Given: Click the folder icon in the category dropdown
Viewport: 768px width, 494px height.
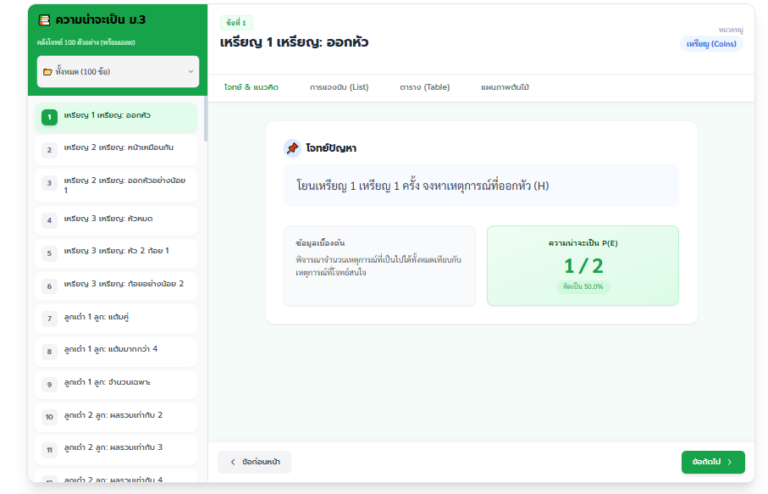Looking at the screenshot, I should [47, 72].
